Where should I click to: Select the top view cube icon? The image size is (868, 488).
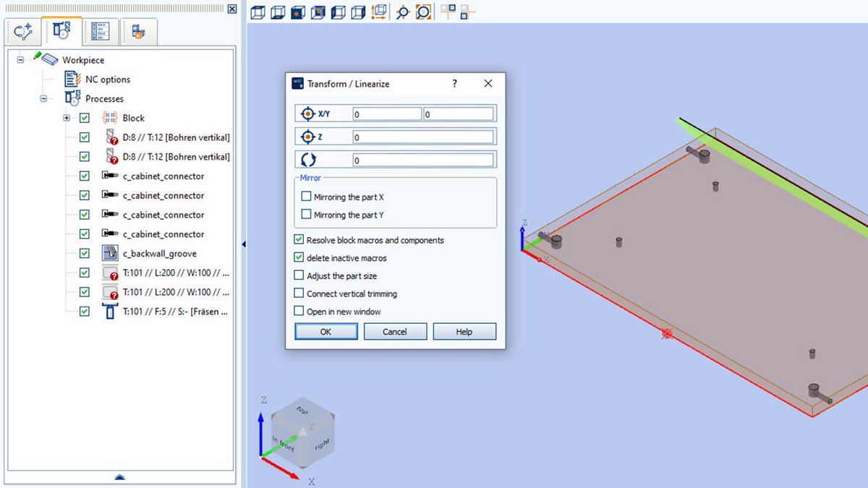click(x=257, y=12)
